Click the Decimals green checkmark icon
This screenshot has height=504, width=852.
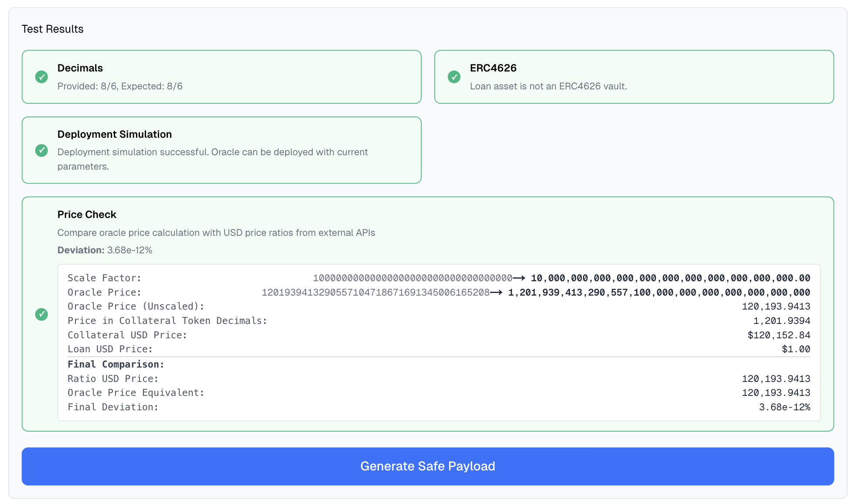coord(41,77)
